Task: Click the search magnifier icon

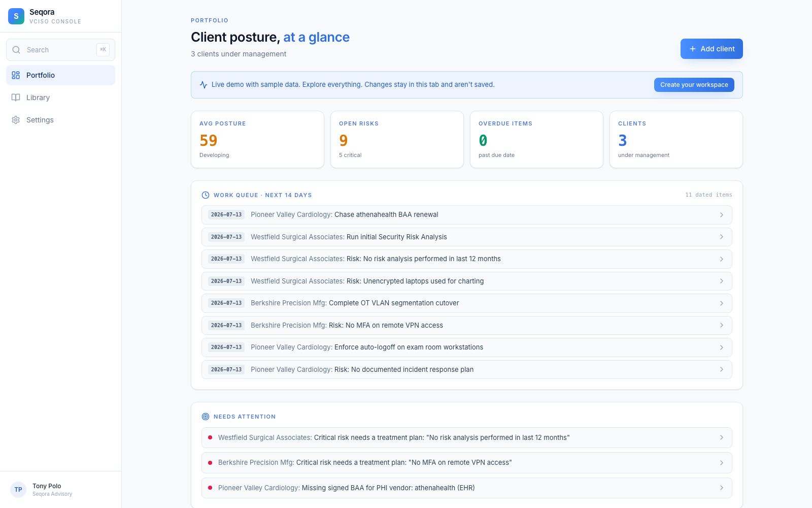Action: point(16,50)
